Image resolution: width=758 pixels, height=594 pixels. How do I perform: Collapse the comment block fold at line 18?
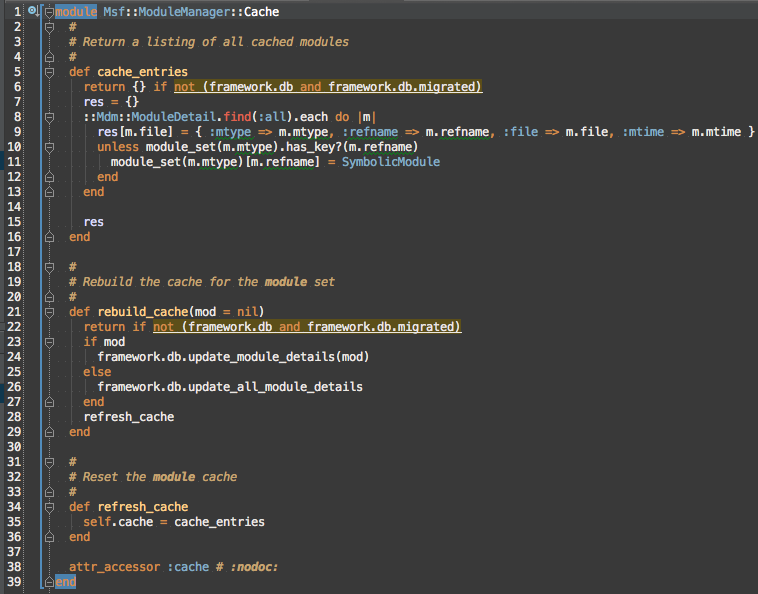tap(49, 267)
